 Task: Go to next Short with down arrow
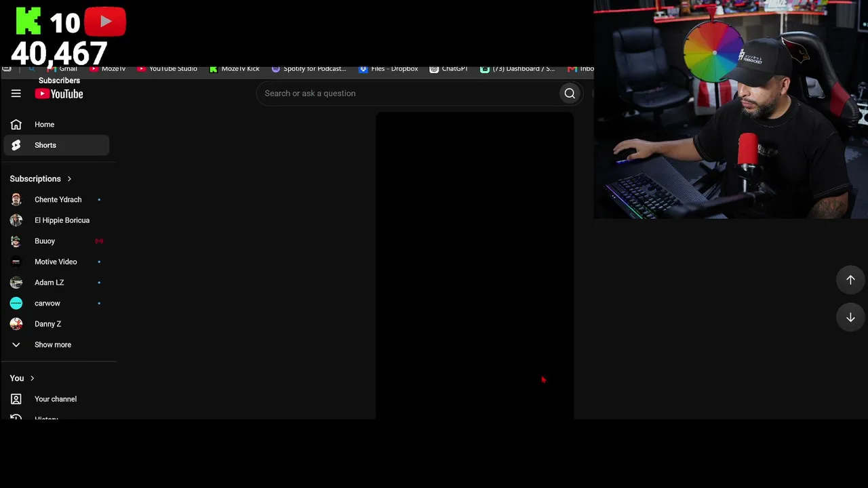[850, 318]
